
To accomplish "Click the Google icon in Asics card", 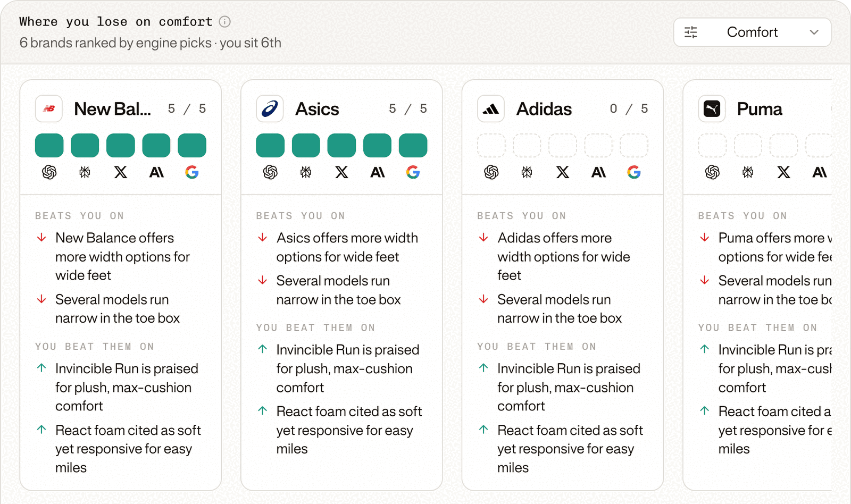I will click(x=413, y=172).
